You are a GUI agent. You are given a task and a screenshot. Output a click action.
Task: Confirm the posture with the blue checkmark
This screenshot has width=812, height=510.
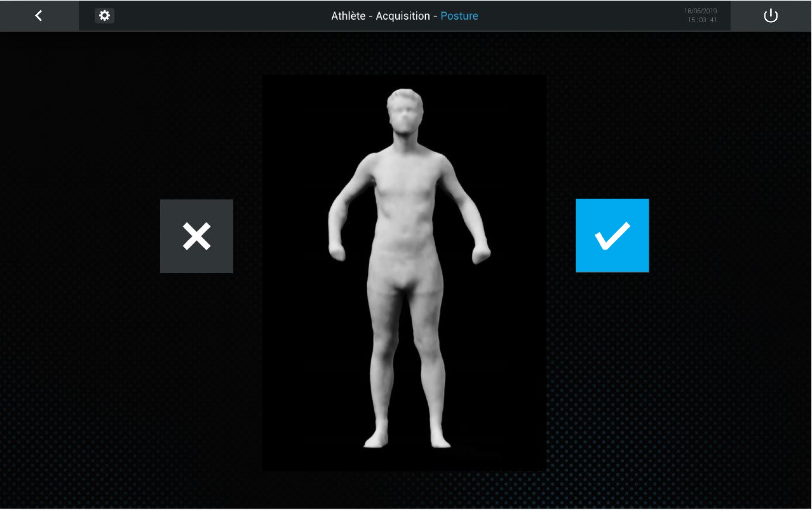pos(612,235)
